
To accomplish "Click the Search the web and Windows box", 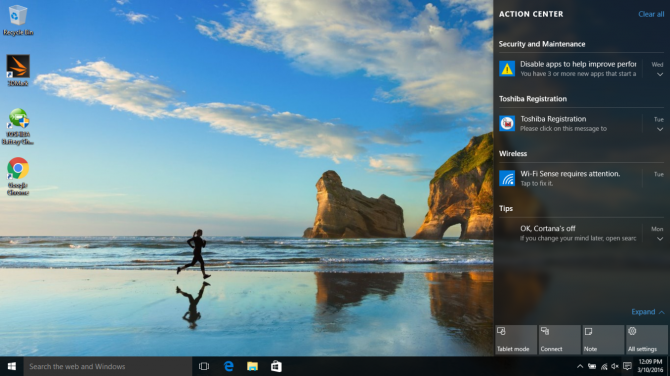I will click(x=108, y=366).
